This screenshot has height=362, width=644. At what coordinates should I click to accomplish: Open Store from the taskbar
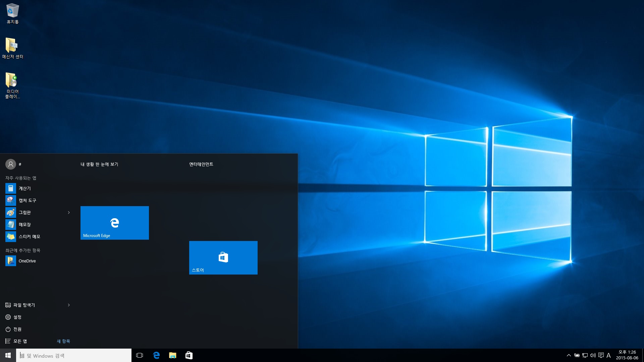pos(189,355)
